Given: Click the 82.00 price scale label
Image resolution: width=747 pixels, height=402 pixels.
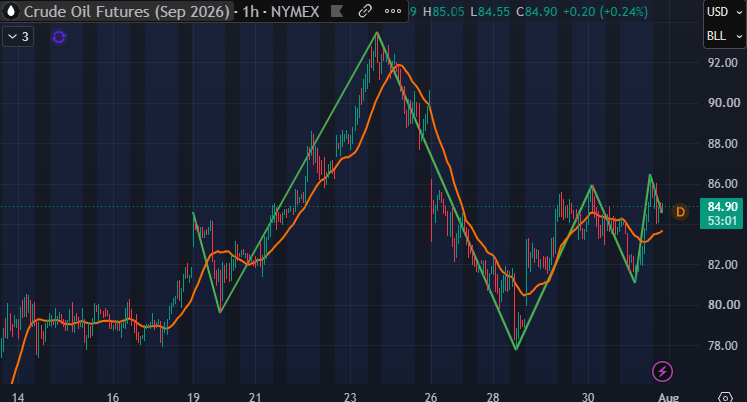Looking at the screenshot, I should click(724, 264).
